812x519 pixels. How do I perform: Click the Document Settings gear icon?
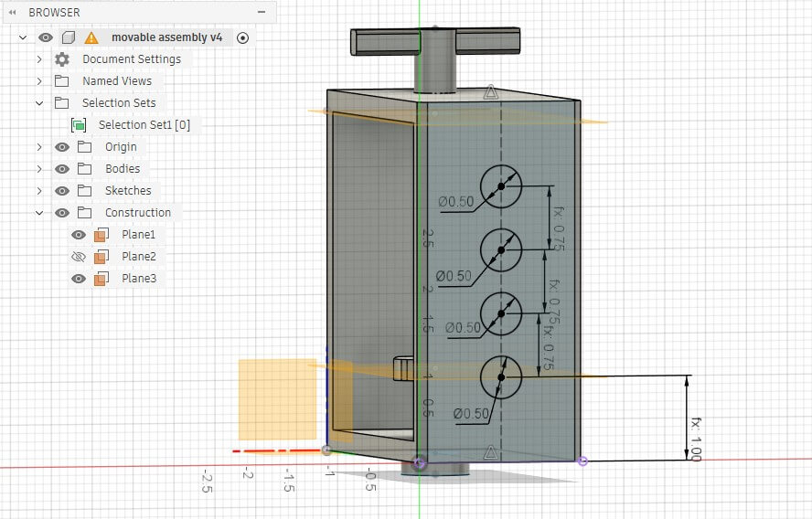click(x=62, y=59)
